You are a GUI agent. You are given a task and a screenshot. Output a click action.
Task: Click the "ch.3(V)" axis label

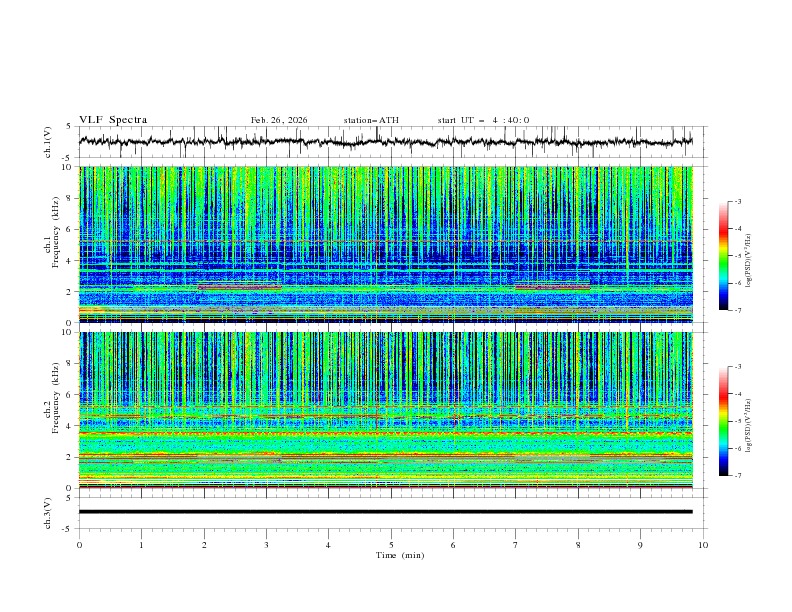[48, 513]
